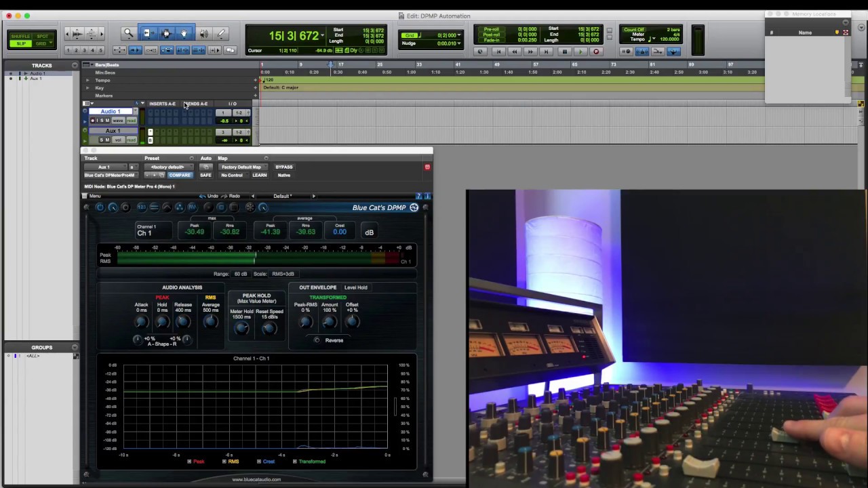This screenshot has height=488, width=868.
Task: Click the Stop transport button
Action: click(564, 52)
